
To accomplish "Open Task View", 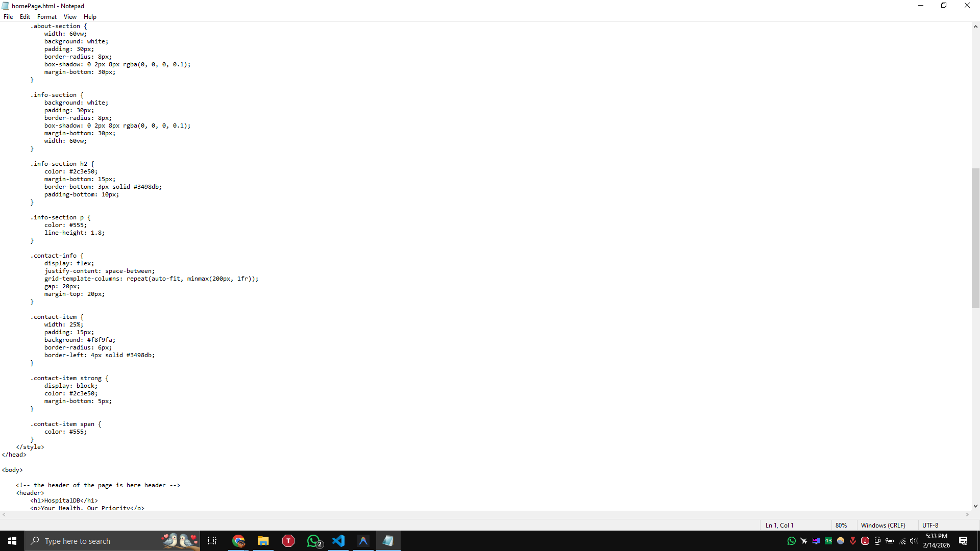I will [x=212, y=541].
